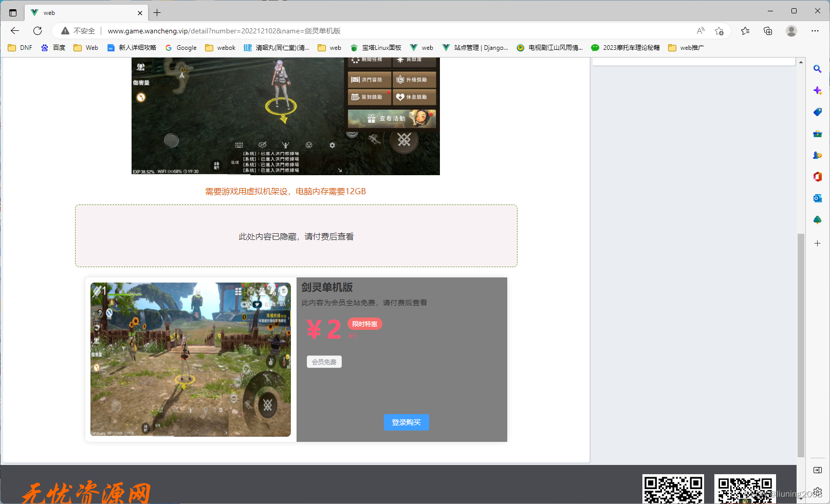
Task: Add this page to favorites star
Action: [x=719, y=31]
